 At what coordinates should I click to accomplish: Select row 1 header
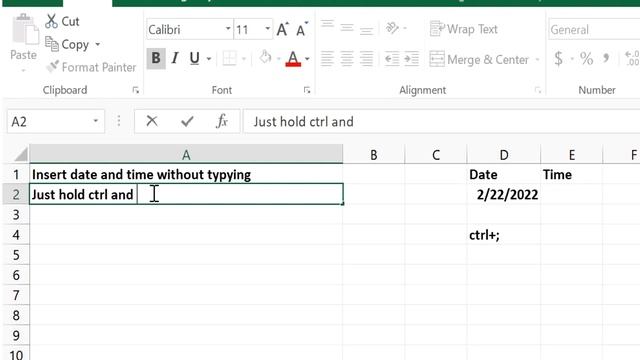16,175
